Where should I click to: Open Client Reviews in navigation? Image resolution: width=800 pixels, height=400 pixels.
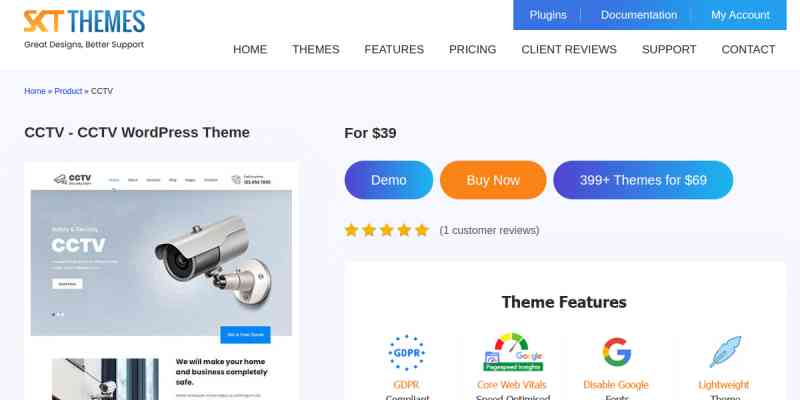tap(569, 49)
